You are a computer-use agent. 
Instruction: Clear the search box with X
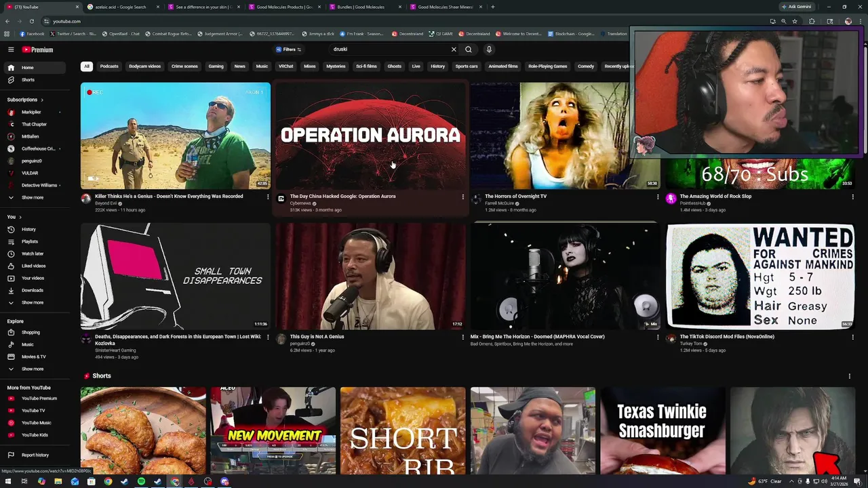(454, 49)
